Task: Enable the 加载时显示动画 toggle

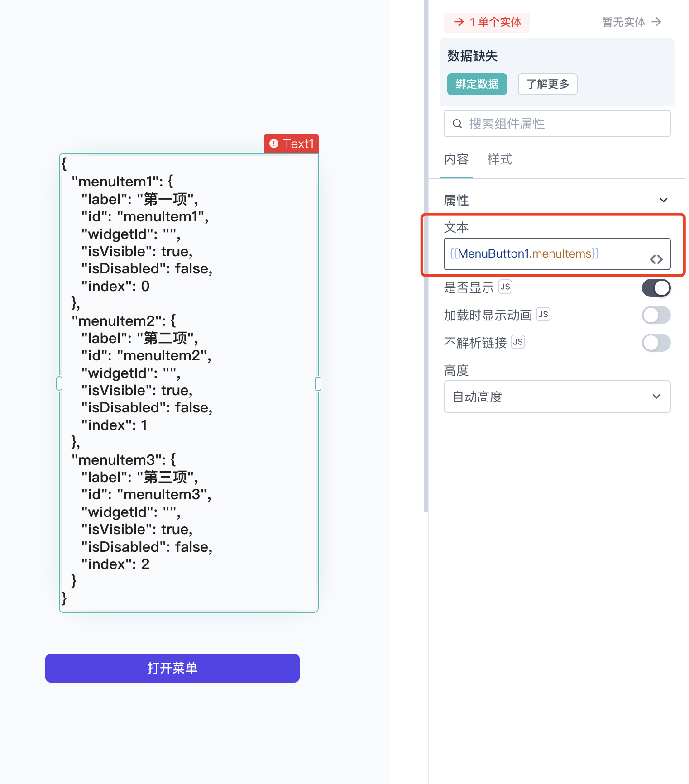Action: (656, 315)
